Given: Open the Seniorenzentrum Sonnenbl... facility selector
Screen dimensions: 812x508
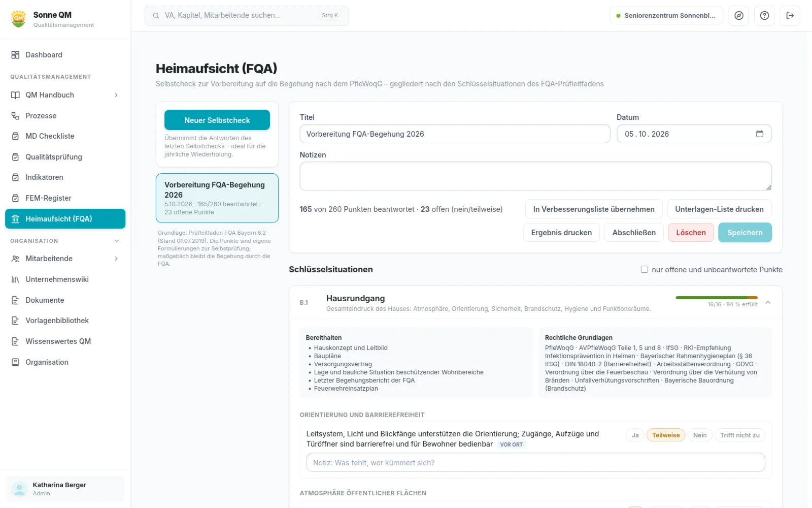Looking at the screenshot, I should pos(666,16).
